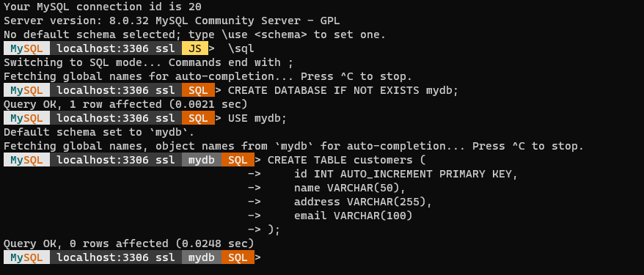Click the CREATE TABLE customers ( statement
Image resolution: width=644 pixels, height=275 pixels.
347,160
